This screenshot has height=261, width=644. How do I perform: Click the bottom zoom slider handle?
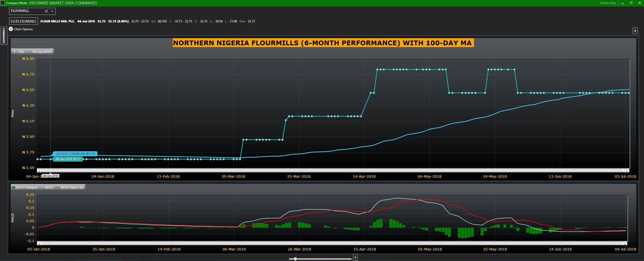pos(295,259)
